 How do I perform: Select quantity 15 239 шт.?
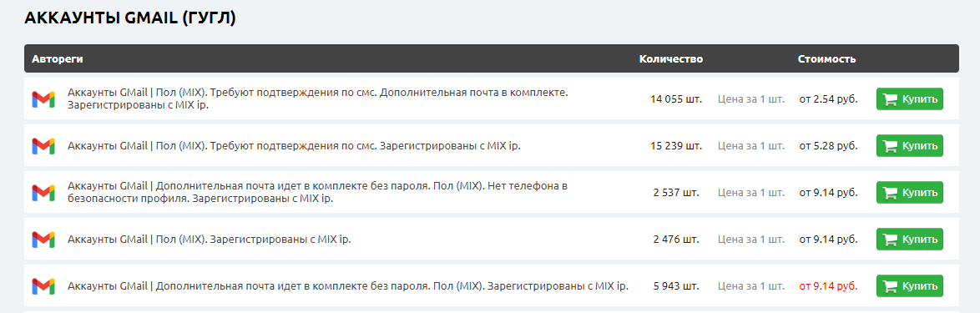point(676,145)
